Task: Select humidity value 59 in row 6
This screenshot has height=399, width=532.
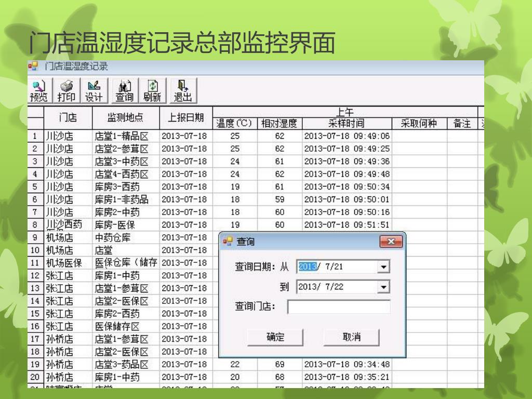Action: (280, 199)
